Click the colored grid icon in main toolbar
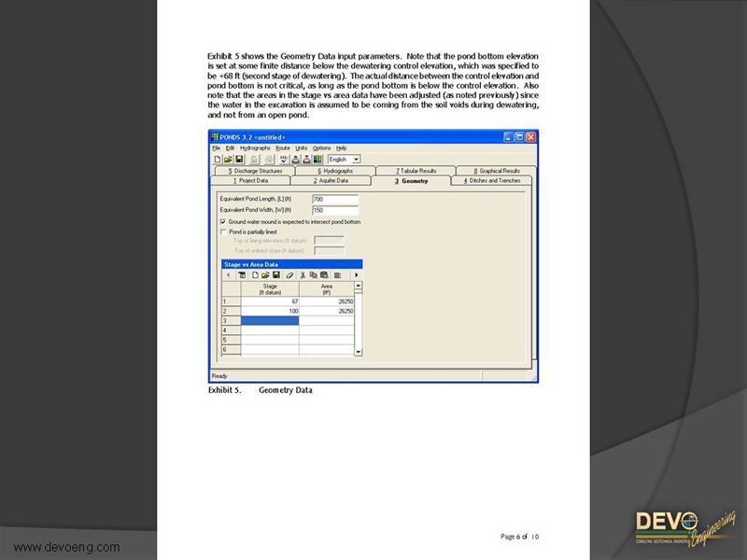 317,160
